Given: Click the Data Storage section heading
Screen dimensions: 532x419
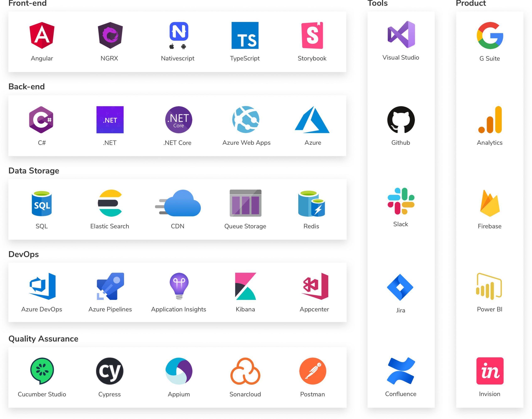Looking at the screenshot, I should [x=34, y=171].
